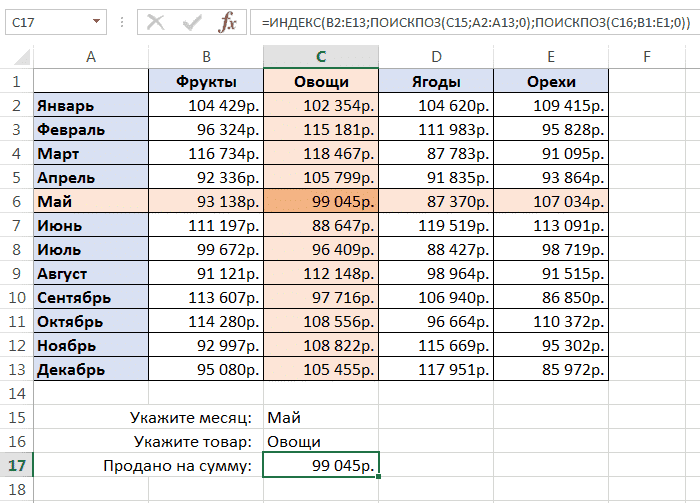Select row 6 header
The width and height of the screenshot is (700, 503).
17,201
